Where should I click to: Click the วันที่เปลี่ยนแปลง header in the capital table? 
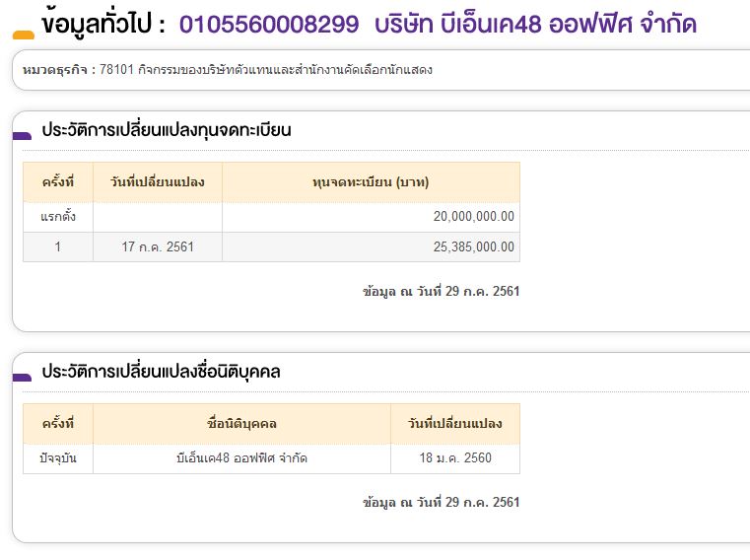(158, 182)
